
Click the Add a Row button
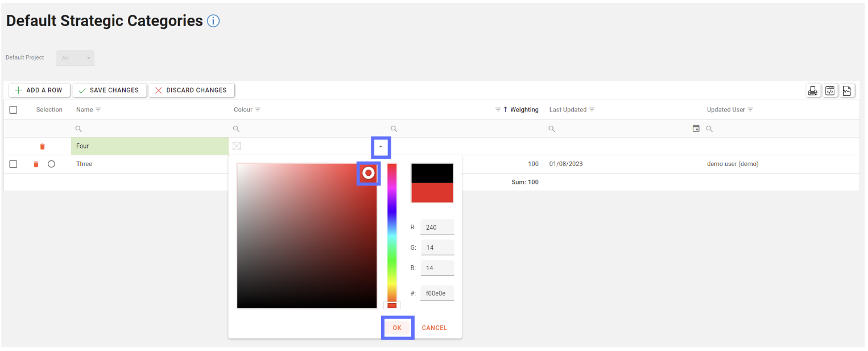(x=39, y=90)
